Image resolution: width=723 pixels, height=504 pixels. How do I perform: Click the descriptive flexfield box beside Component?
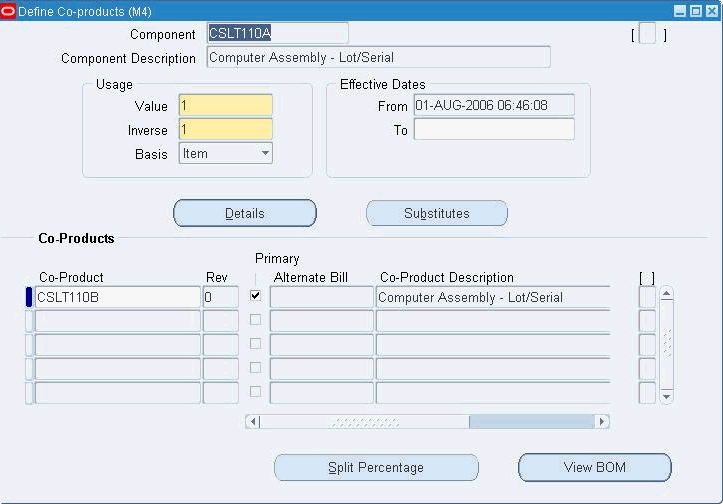tap(647, 34)
